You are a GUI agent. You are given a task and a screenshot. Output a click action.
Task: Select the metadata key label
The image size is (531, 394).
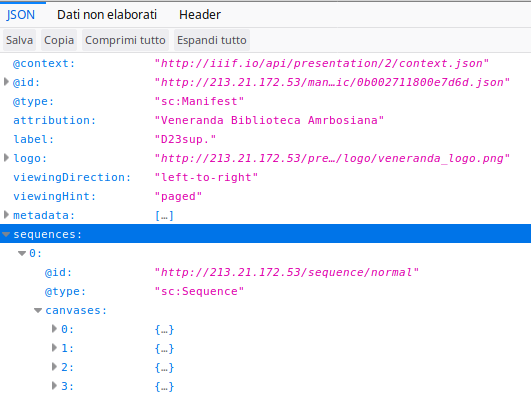click(x=44, y=215)
